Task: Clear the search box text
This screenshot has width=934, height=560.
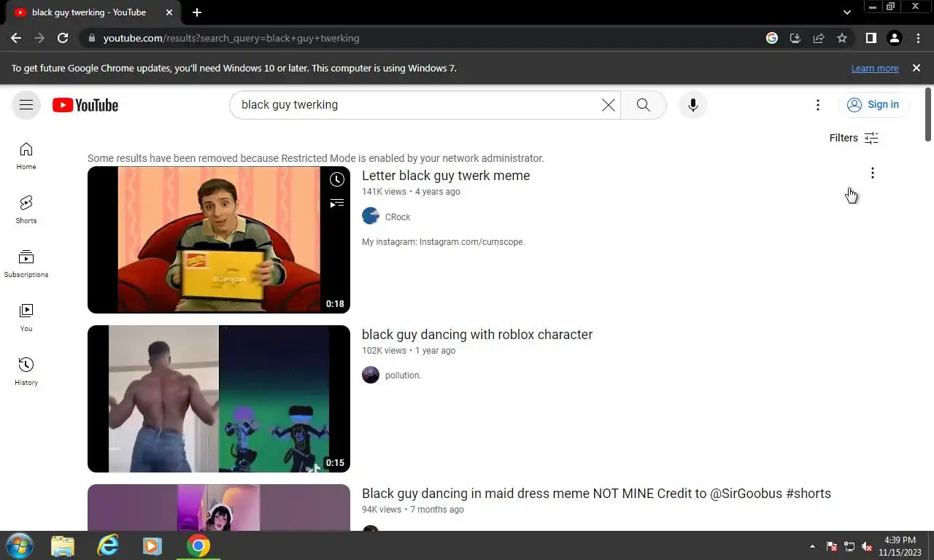Action: pyautogui.click(x=608, y=105)
